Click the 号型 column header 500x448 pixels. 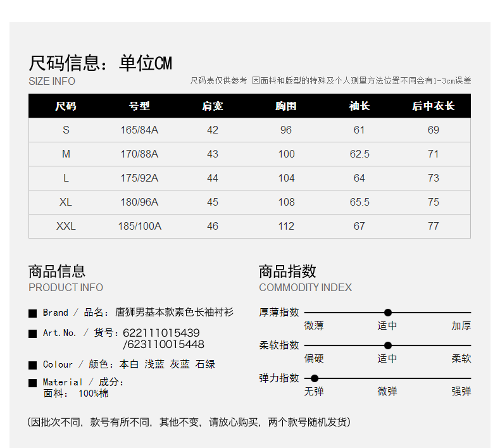click(139, 106)
